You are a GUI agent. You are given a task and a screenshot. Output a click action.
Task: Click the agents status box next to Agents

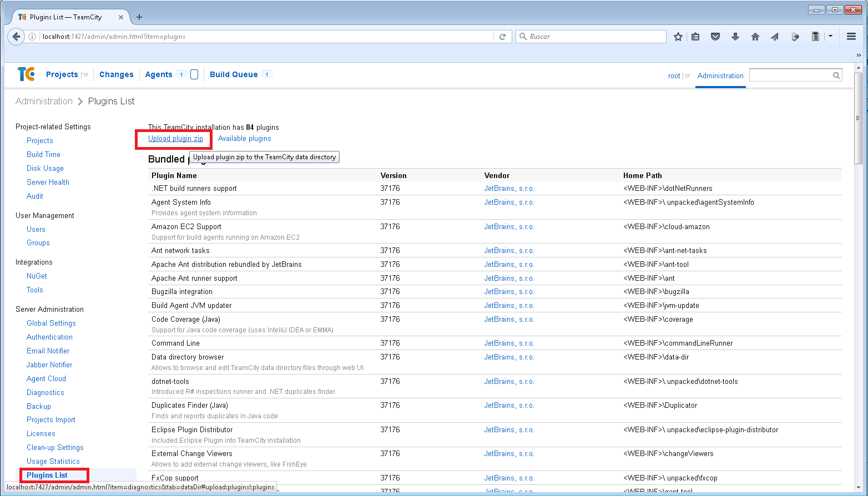click(194, 74)
